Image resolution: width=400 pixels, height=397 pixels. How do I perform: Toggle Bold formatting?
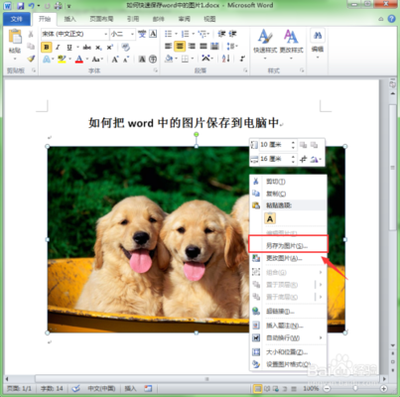[46, 47]
